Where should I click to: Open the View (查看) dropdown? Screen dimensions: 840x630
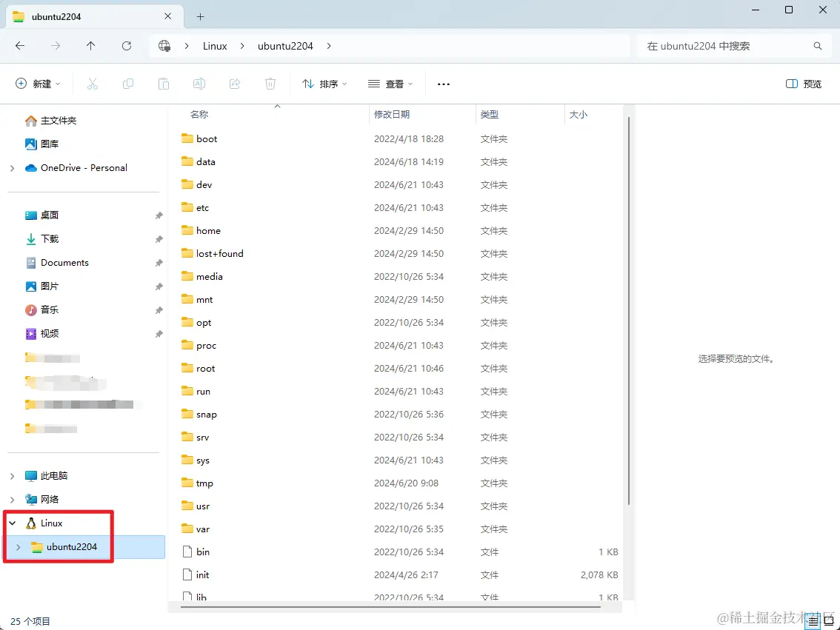tap(390, 84)
